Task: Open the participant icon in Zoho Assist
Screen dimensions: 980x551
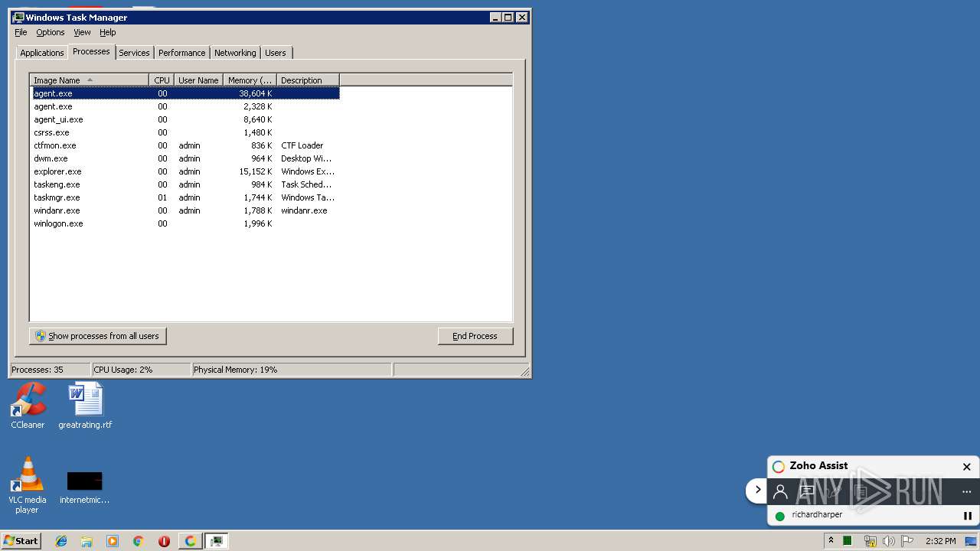Action: click(780, 491)
